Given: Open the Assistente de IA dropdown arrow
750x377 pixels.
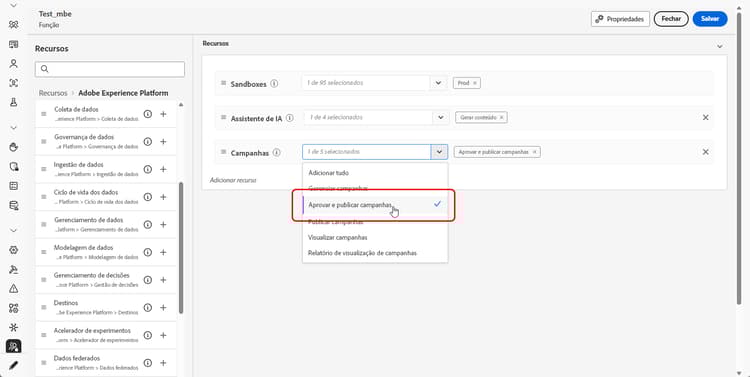Looking at the screenshot, I should (441, 117).
